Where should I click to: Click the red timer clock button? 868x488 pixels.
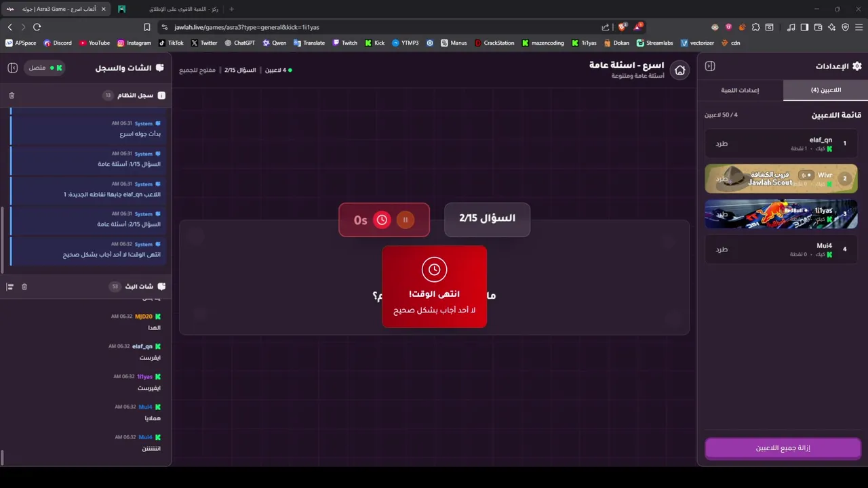coord(382,220)
